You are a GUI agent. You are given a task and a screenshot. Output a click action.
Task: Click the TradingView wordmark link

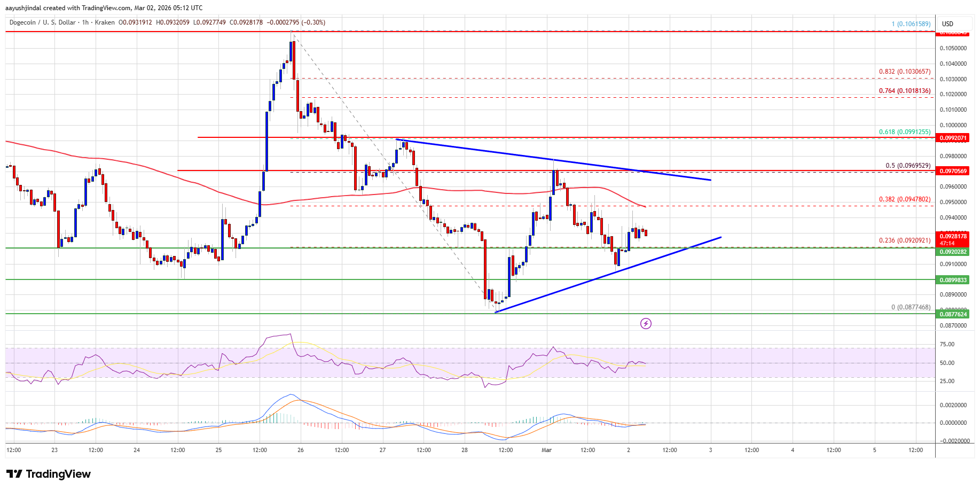click(59, 474)
